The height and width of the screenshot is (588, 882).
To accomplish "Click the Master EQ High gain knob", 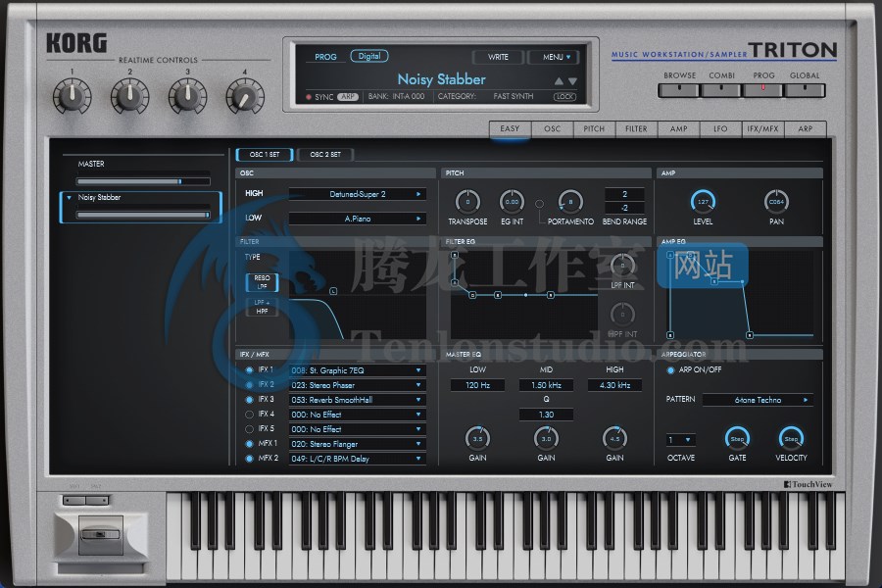I will click(x=614, y=438).
